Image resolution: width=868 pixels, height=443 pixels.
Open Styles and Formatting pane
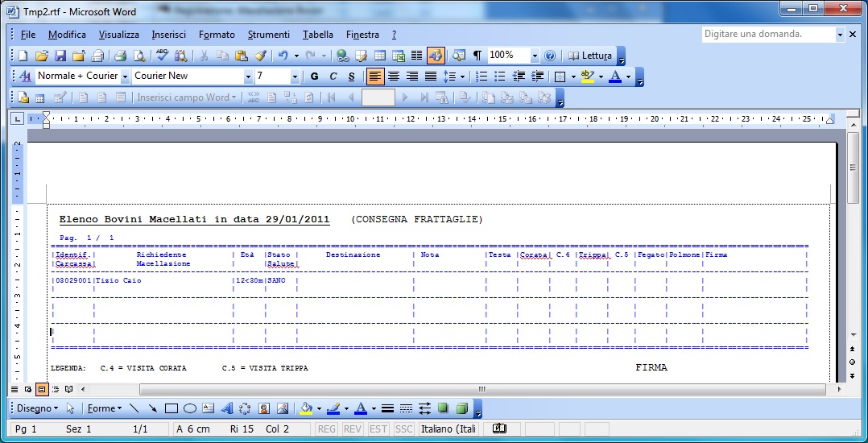tap(25, 76)
